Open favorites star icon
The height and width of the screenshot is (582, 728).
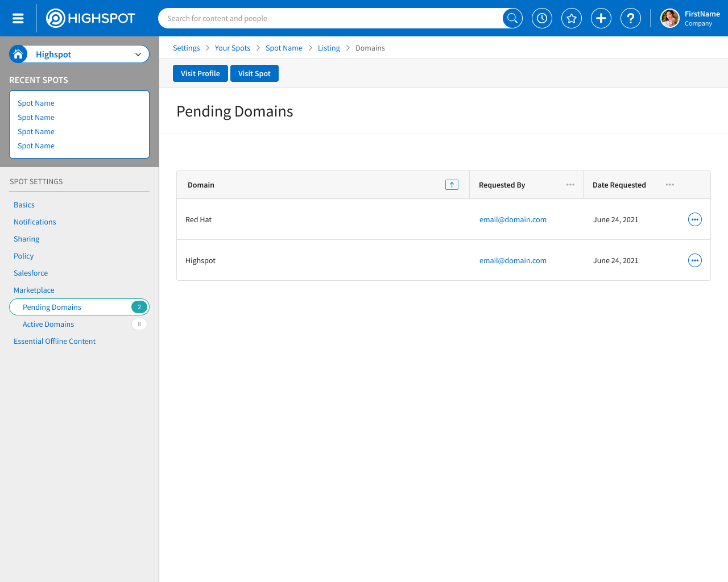(x=572, y=18)
